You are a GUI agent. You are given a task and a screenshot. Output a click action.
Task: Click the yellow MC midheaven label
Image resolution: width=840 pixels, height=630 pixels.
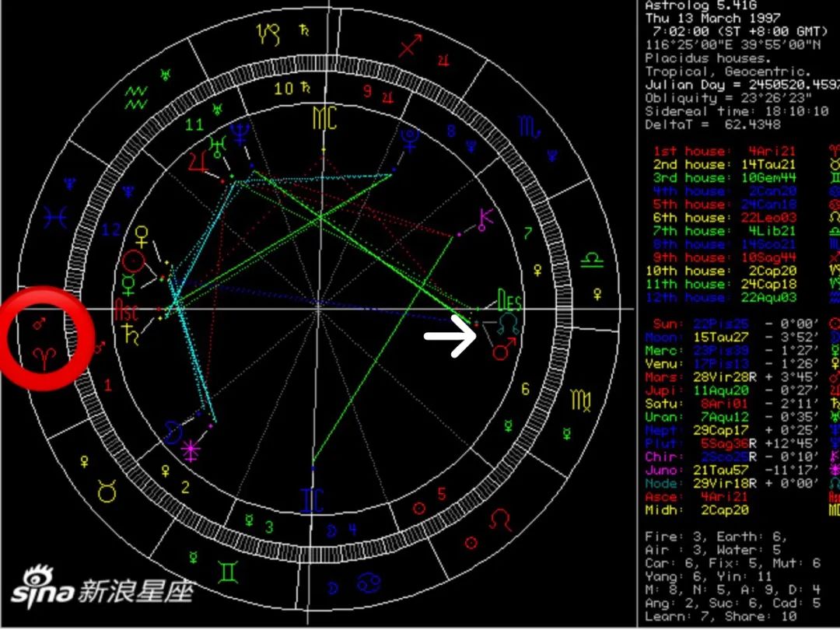[x=325, y=118]
